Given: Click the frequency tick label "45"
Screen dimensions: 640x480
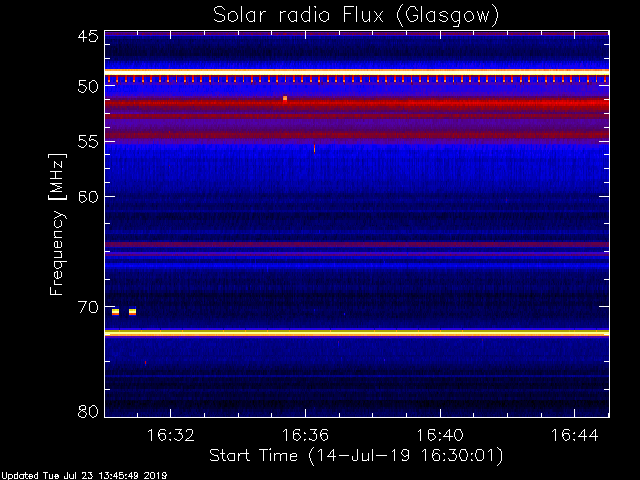Looking at the screenshot, I should pyautogui.click(x=88, y=36).
